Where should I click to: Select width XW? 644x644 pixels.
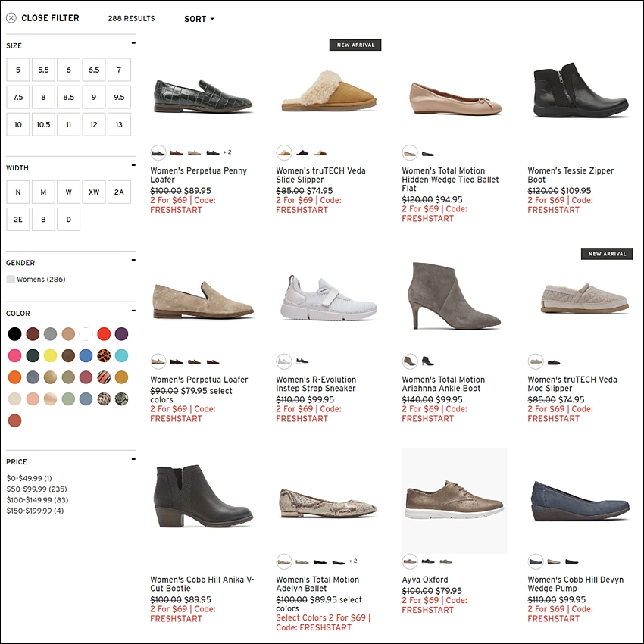pyautogui.click(x=94, y=192)
